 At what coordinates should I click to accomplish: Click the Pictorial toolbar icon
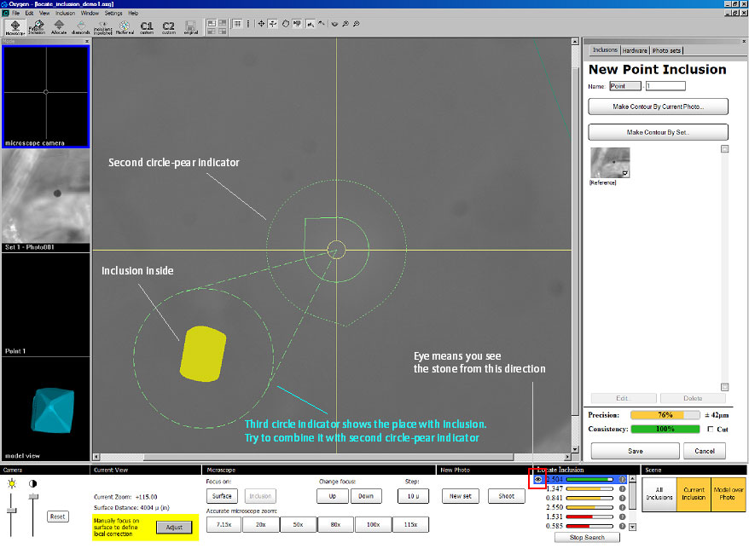[125, 26]
